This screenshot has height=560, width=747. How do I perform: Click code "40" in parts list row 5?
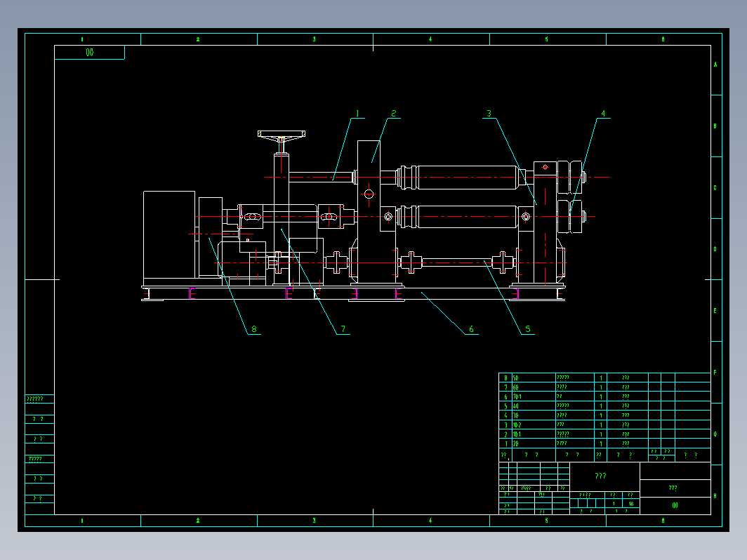(x=515, y=406)
